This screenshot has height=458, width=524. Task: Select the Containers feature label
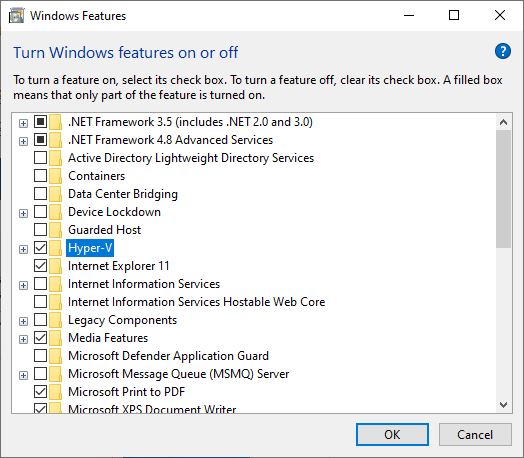coord(97,176)
